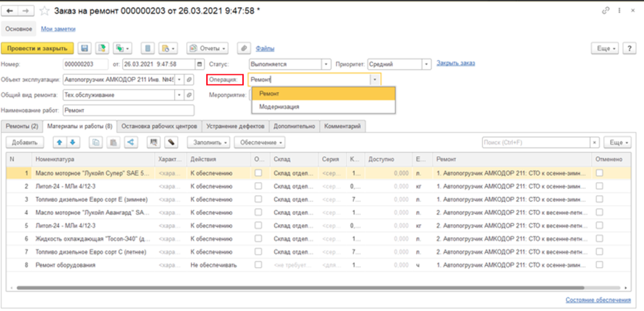Go back with the left arrow button
Viewport: 644px width, 311px height.
pyautogui.click(x=10, y=11)
